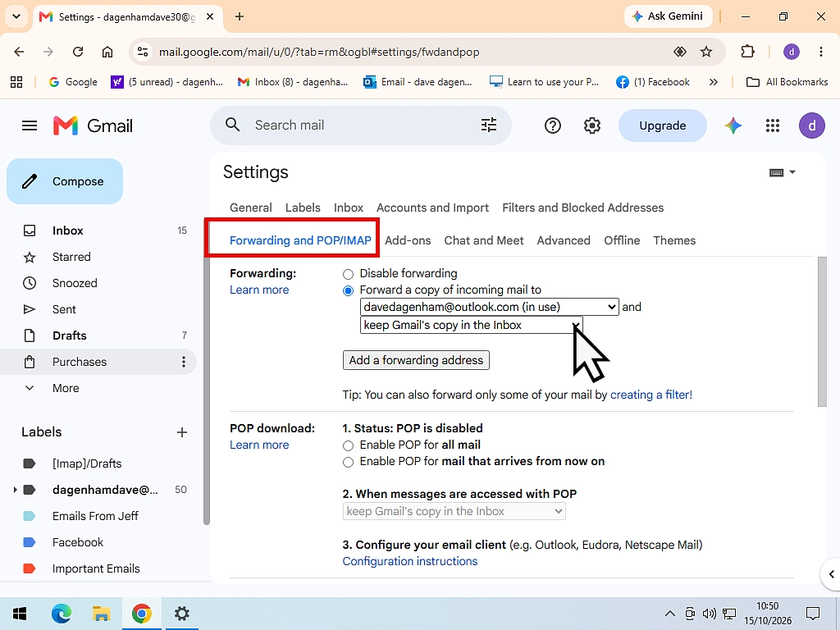Switch to the Themes tab
Screen dimensions: 840x630
(x=674, y=240)
